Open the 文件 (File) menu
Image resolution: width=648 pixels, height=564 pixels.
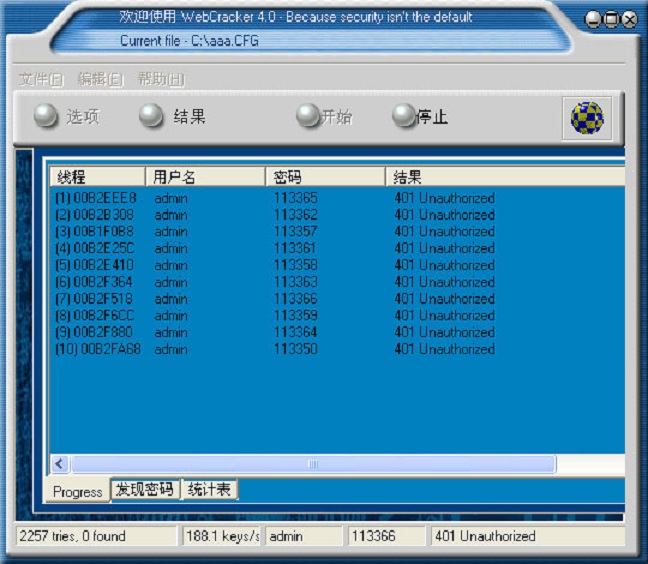pyautogui.click(x=41, y=79)
